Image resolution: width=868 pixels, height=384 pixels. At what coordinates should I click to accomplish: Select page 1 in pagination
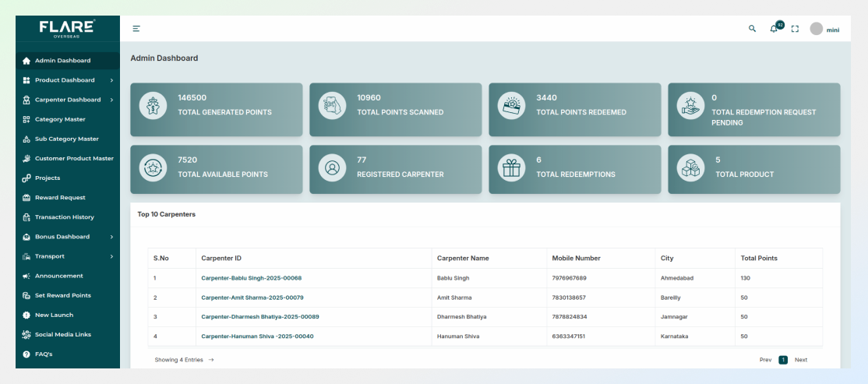click(783, 360)
